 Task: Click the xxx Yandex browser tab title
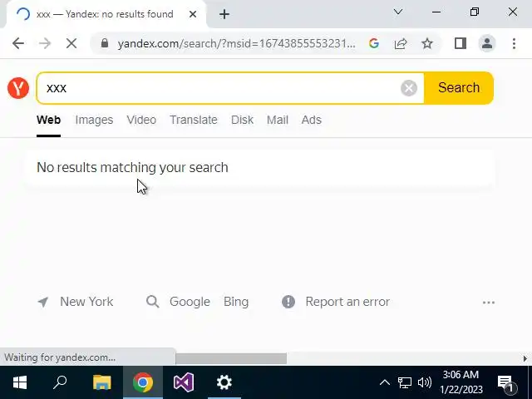click(x=105, y=14)
